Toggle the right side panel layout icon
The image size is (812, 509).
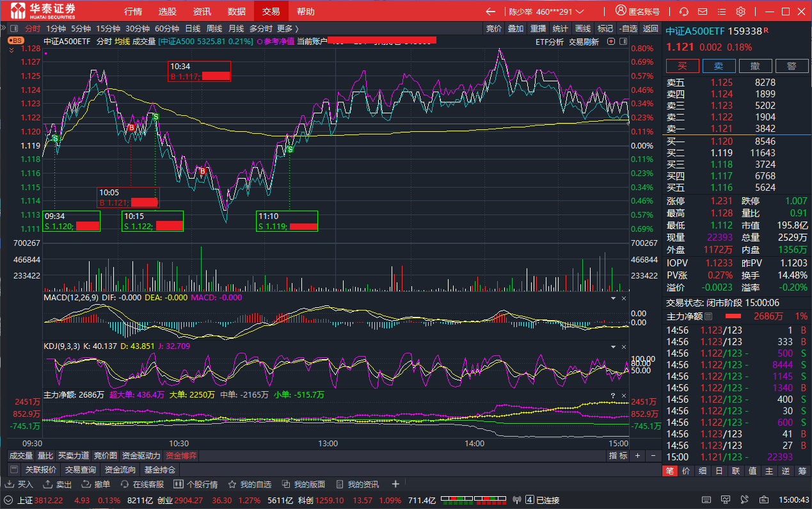(622, 42)
